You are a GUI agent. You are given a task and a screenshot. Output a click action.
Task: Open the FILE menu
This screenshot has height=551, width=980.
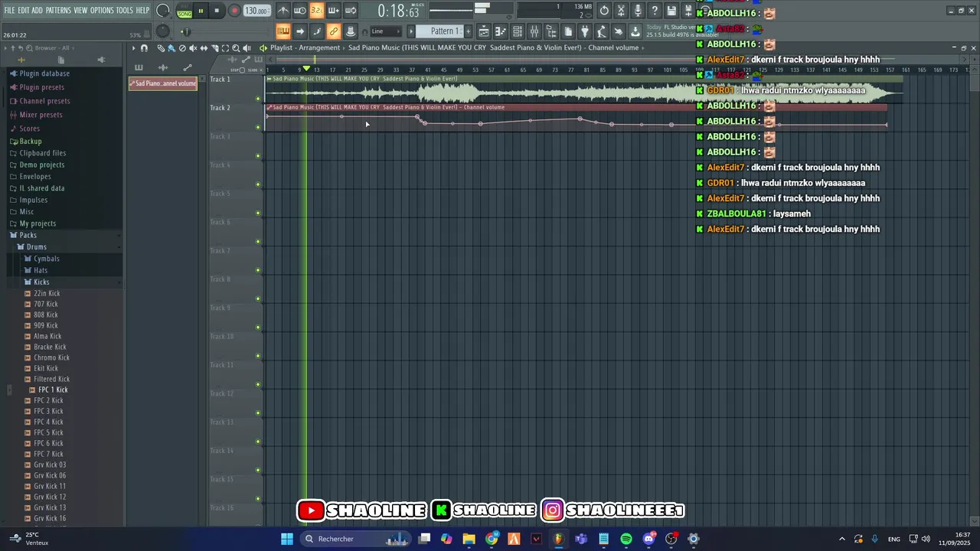pyautogui.click(x=9, y=11)
